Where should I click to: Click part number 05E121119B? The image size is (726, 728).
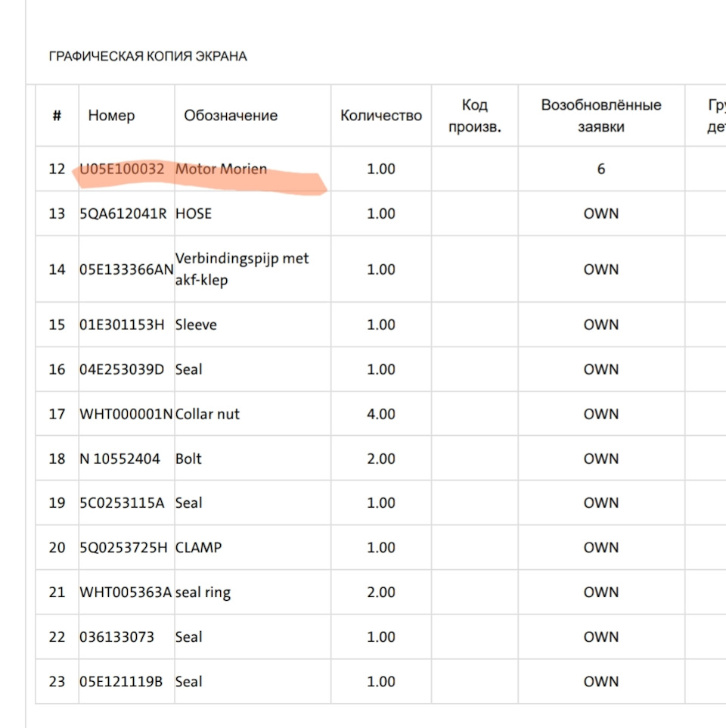121,682
